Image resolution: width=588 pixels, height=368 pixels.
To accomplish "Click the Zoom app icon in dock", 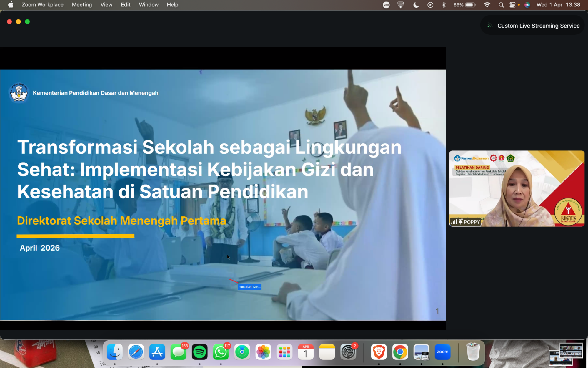I will tap(442, 352).
